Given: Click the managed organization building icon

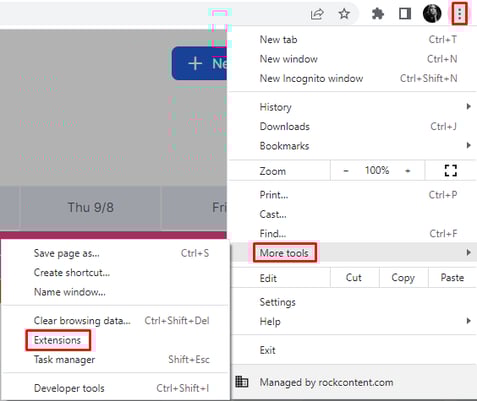Looking at the screenshot, I should click(x=242, y=381).
